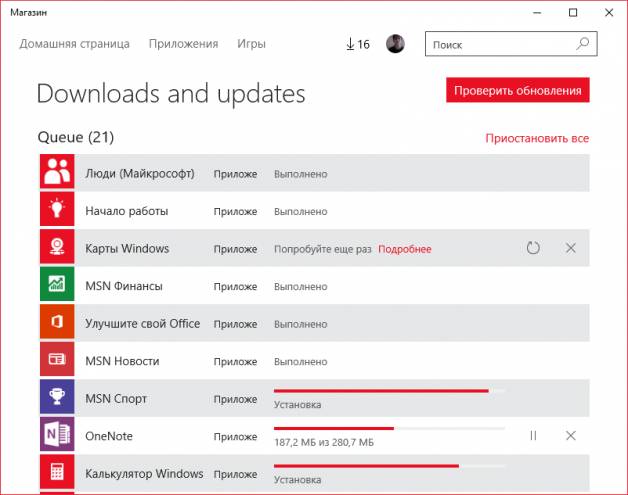
Task: Click Попробуйте еще раз status text
Action: [323, 249]
